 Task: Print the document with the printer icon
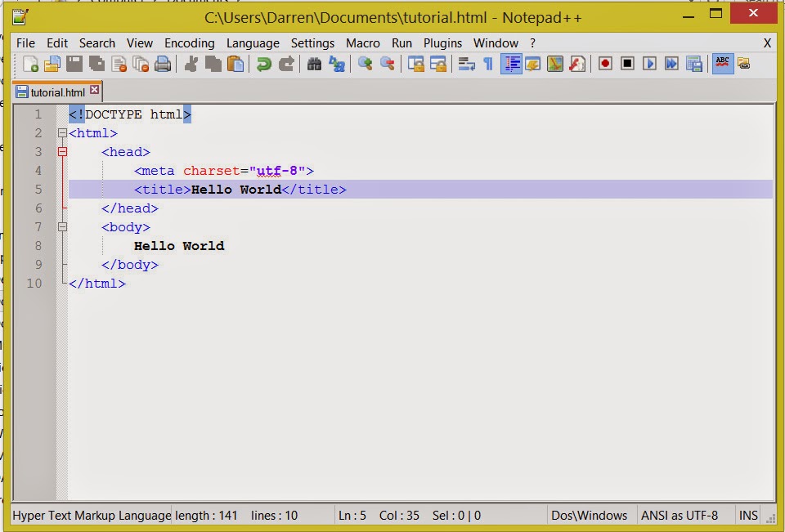click(163, 64)
